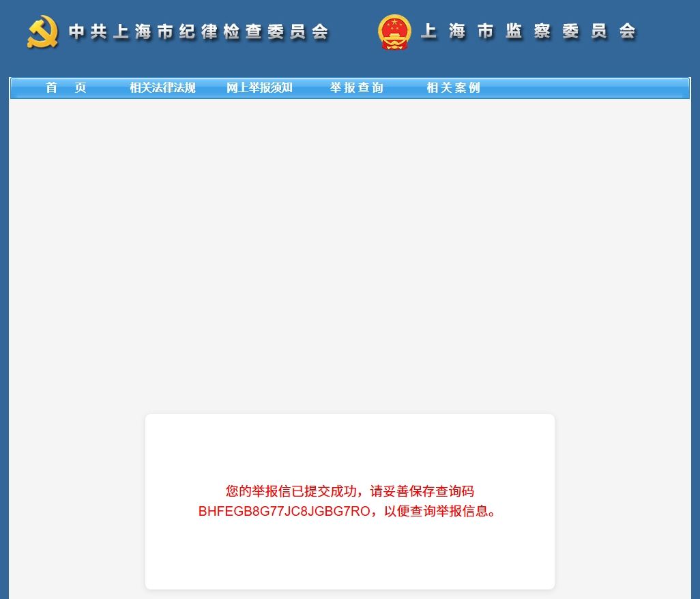Click the 以便查询举报信息 text
This screenshot has width=700, height=599.
coord(442,511)
